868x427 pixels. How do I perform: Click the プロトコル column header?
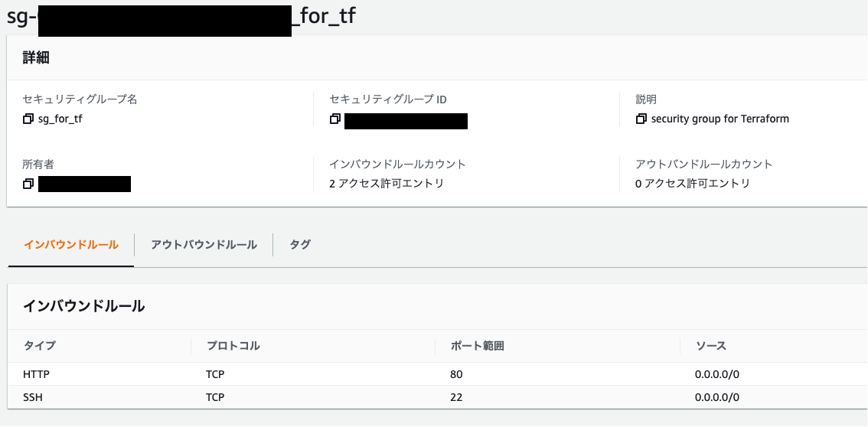coord(233,346)
